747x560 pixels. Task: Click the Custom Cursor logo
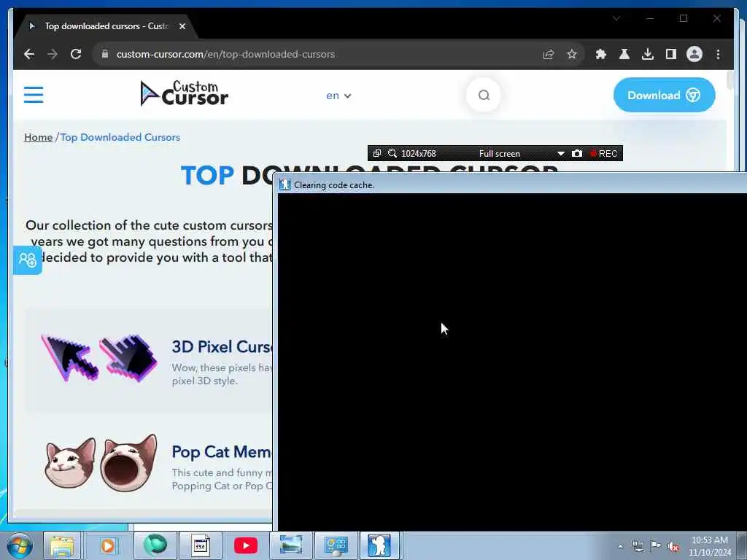[185, 93]
